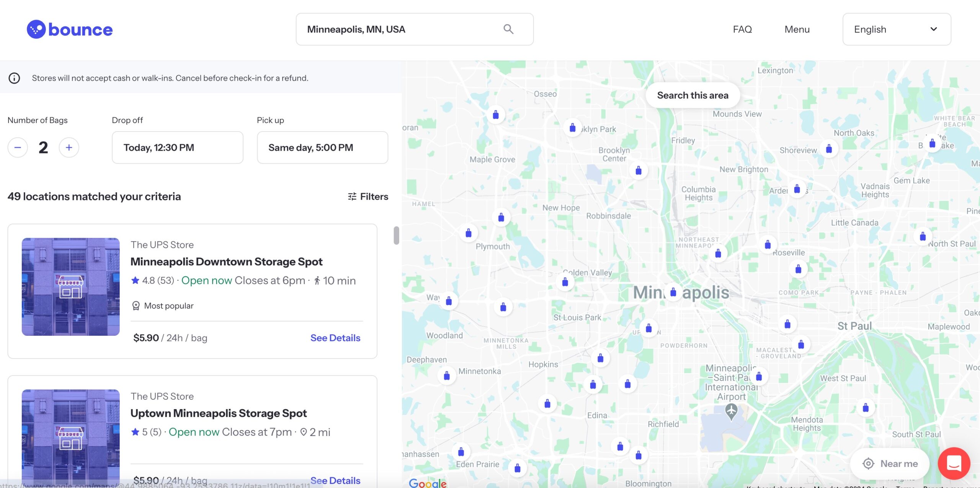The width and height of the screenshot is (980, 488).
Task: Click the info icon about store policies
Action: point(14,78)
